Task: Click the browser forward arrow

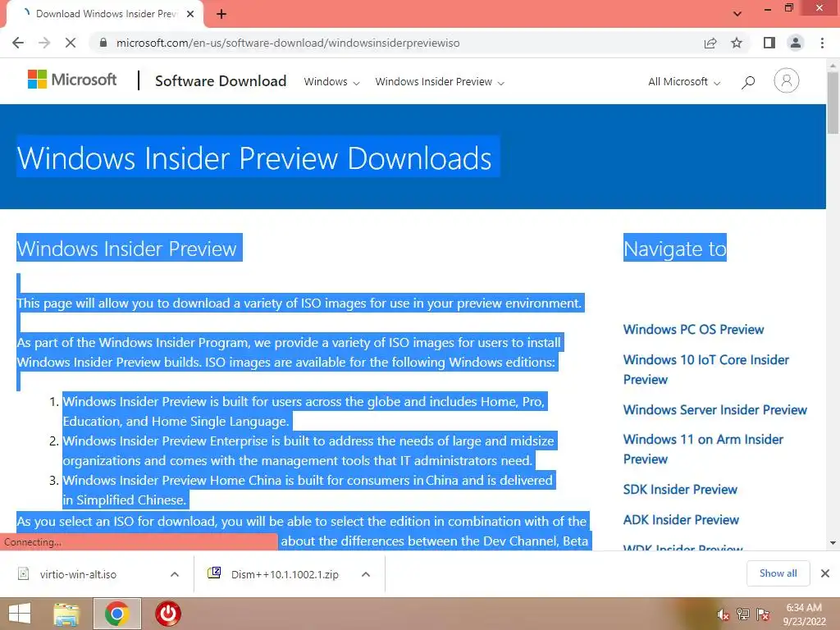Action: point(44,43)
